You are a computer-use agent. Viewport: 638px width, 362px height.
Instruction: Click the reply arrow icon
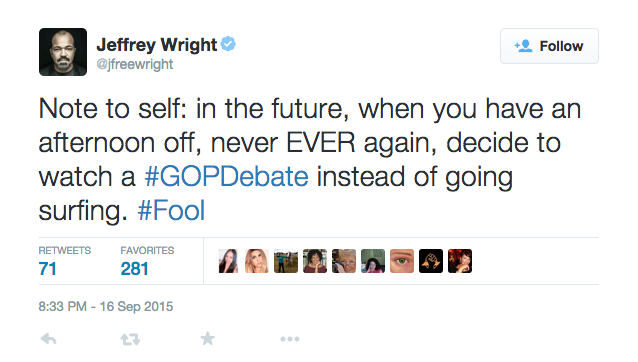click(x=48, y=339)
